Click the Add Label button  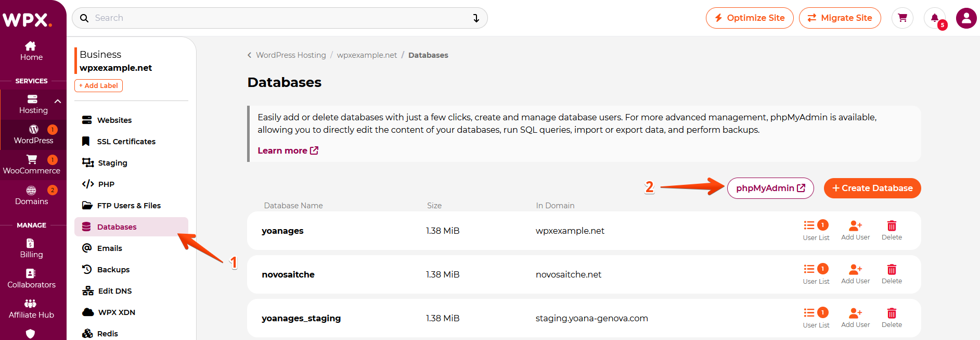point(99,85)
